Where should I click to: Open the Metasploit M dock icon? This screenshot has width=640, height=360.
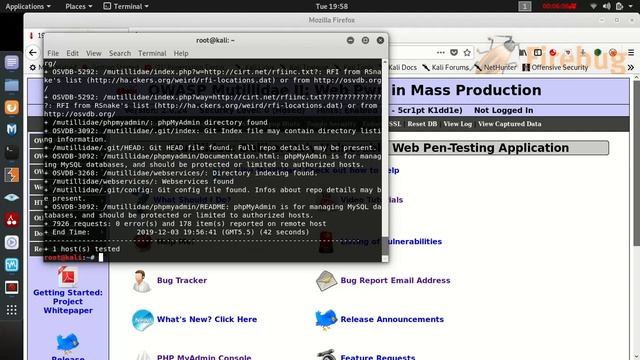coord(11,130)
